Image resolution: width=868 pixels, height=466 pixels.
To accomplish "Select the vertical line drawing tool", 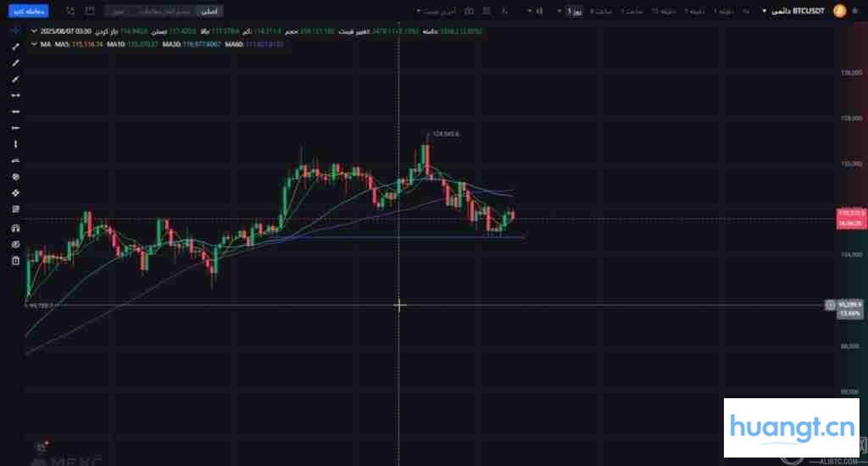I will pyautogui.click(x=15, y=144).
